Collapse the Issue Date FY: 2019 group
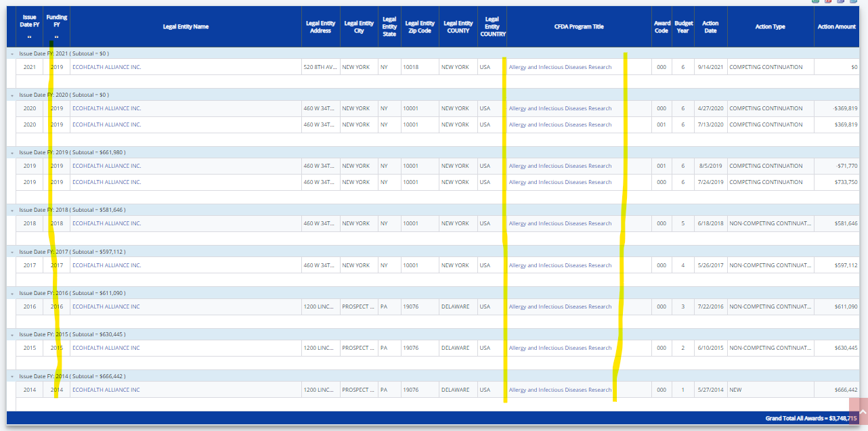 (12, 153)
